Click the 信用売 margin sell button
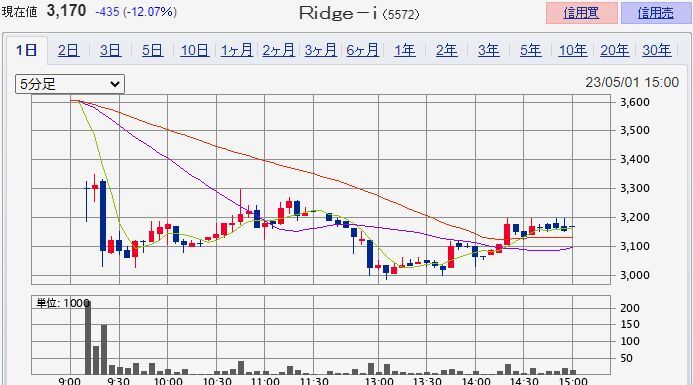 point(656,13)
